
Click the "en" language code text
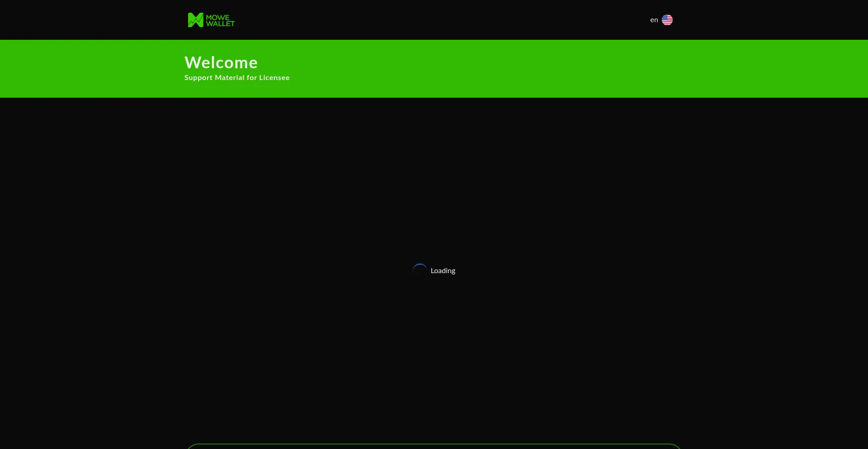pos(654,20)
